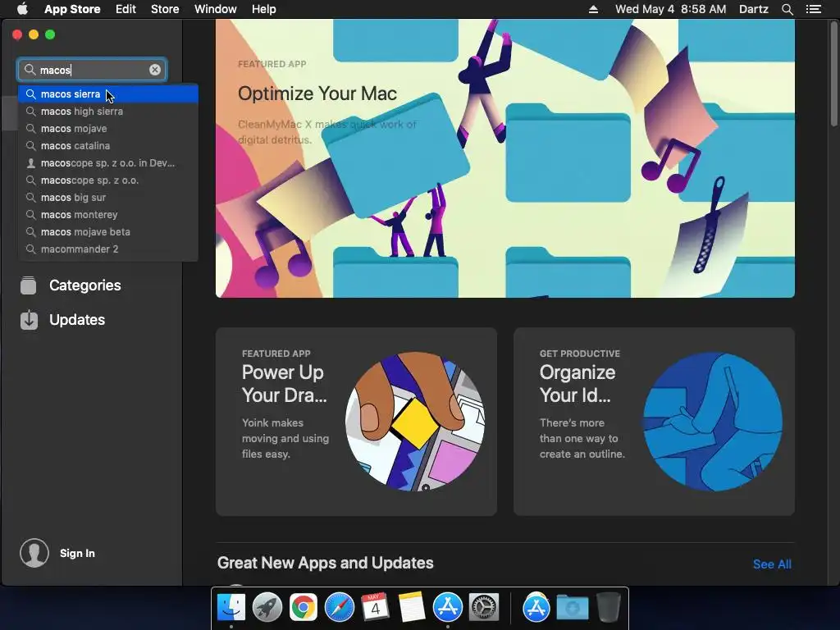840x630 pixels.
Task: Select suggestion 'macos sierra'
Action: [108, 94]
